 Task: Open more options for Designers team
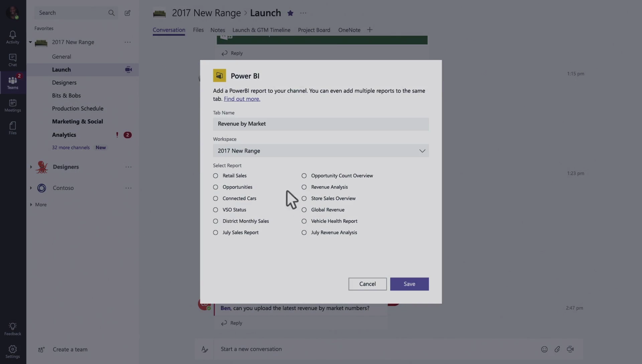tap(128, 167)
